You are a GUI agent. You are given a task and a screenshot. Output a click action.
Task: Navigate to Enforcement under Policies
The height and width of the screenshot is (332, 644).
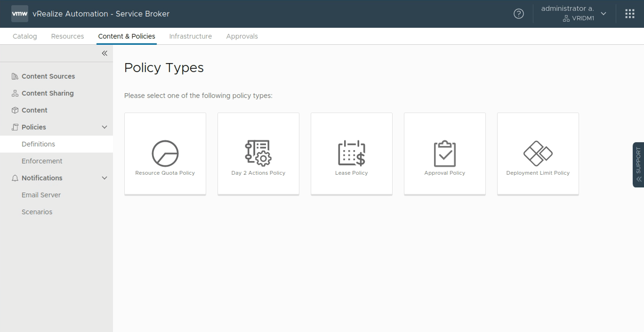point(42,161)
